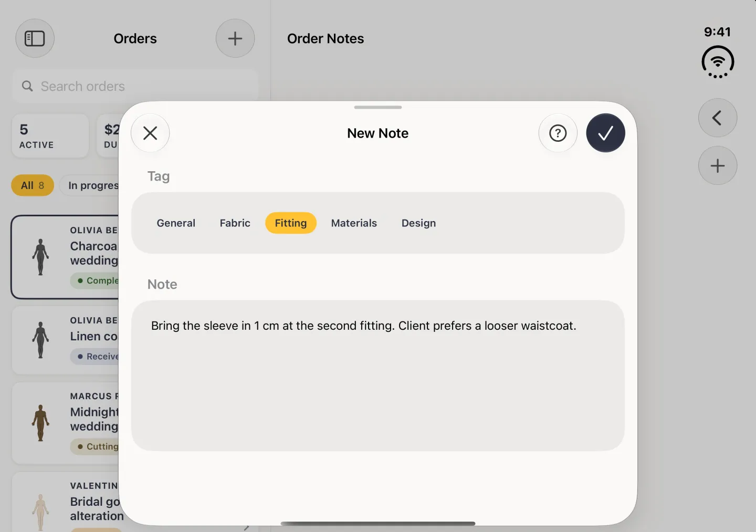Confirm the note with the checkmark button
756x532 pixels.
[x=605, y=133]
